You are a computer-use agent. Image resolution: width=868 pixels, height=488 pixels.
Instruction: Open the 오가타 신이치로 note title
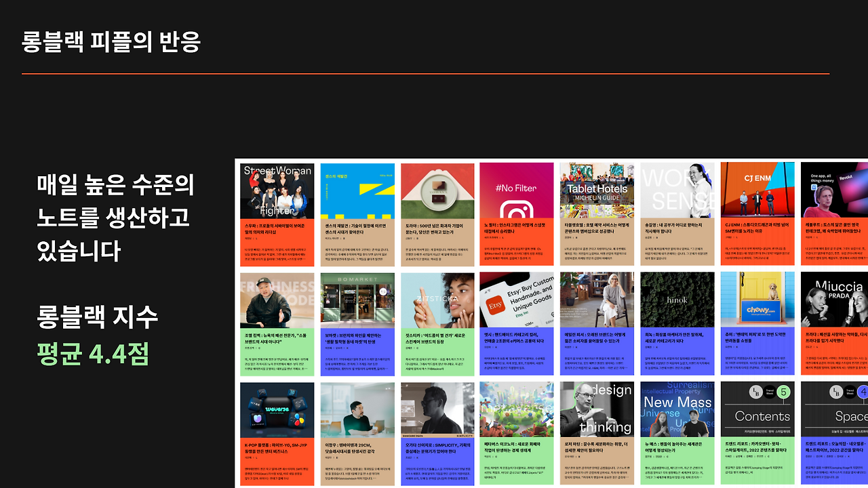pyautogui.click(x=437, y=448)
